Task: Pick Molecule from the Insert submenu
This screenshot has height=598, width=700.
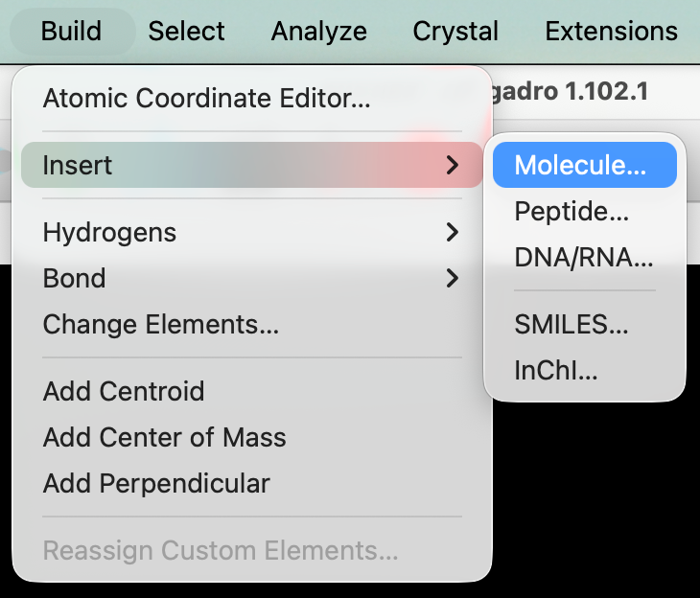Action: click(580, 165)
